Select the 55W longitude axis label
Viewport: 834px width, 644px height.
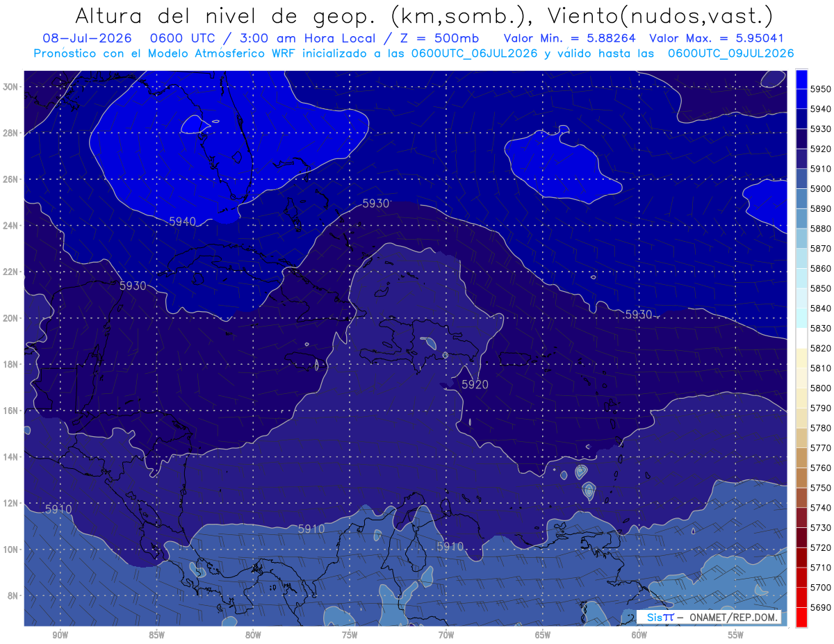tap(736, 634)
